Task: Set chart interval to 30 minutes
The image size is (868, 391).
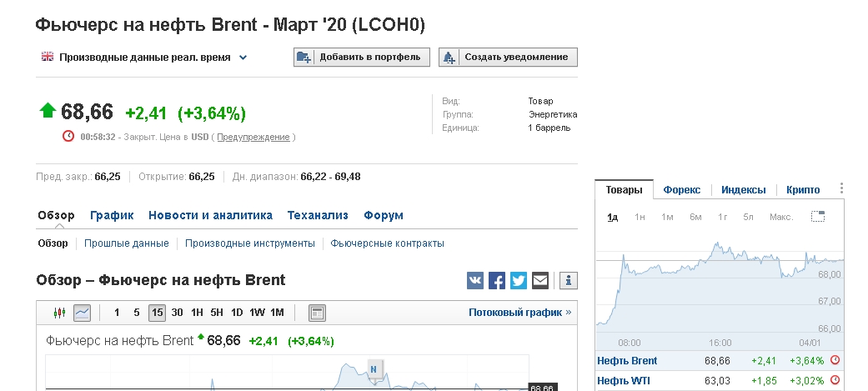Action: point(177,313)
